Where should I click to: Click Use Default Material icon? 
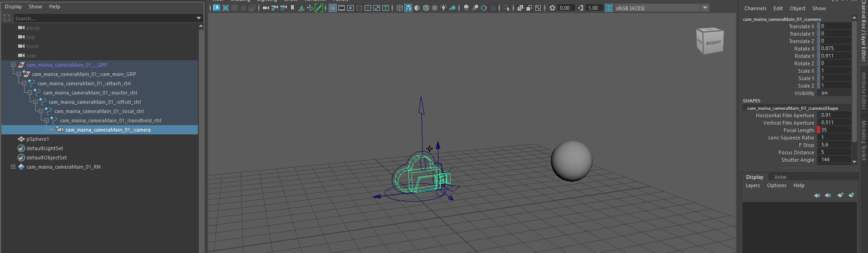[417, 8]
